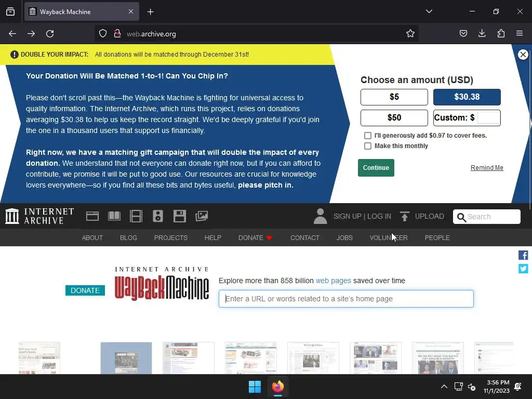Go forward to next page
Viewport: 532px width, 399px height.
(31, 34)
